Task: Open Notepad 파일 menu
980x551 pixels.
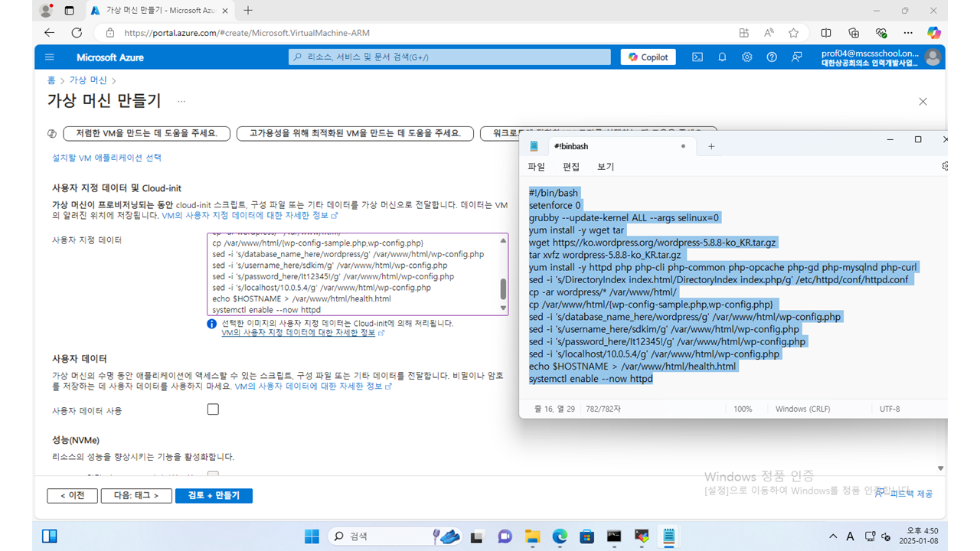Action: coord(536,167)
